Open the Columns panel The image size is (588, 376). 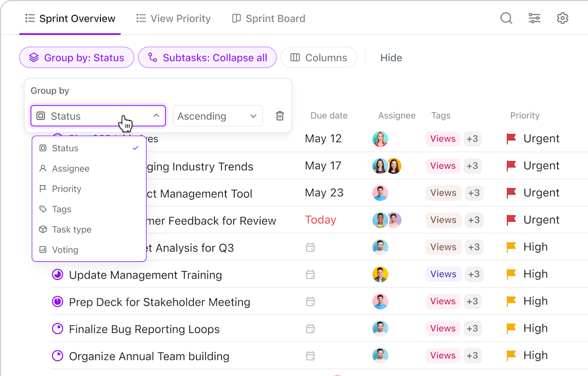tap(318, 57)
